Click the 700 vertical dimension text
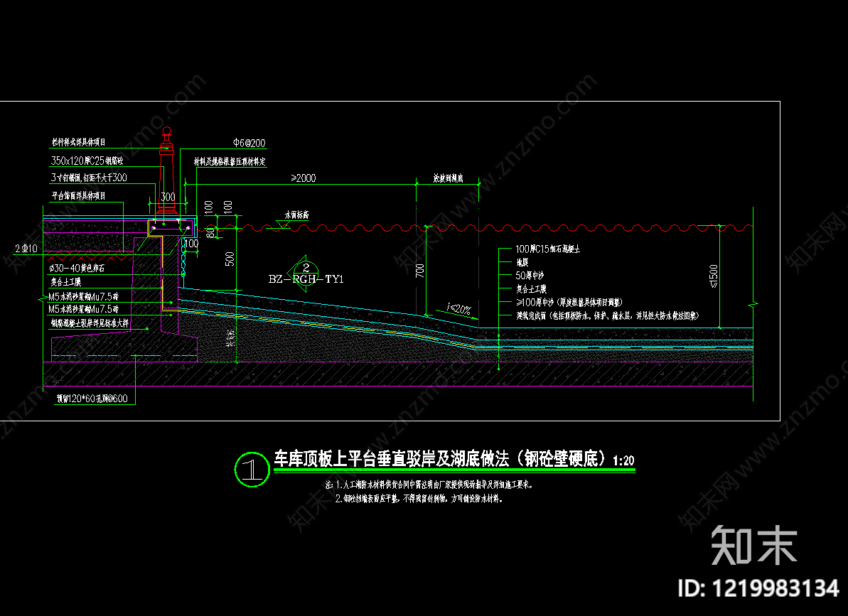The image size is (848, 616). [x=419, y=271]
